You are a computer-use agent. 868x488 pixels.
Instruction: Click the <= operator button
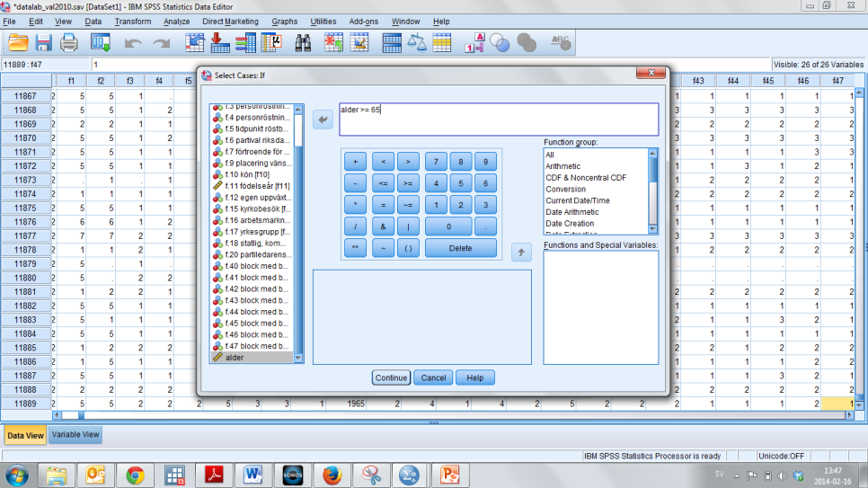(383, 183)
